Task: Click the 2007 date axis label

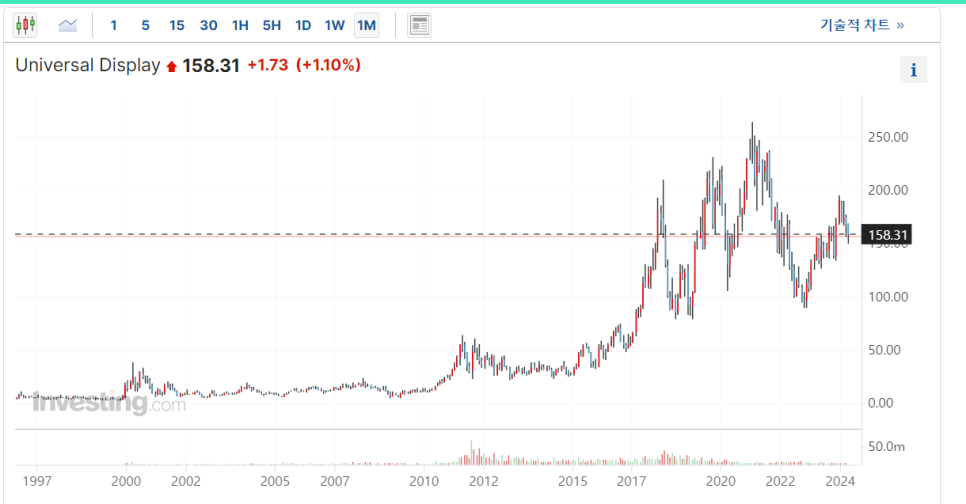Action: coord(335,481)
